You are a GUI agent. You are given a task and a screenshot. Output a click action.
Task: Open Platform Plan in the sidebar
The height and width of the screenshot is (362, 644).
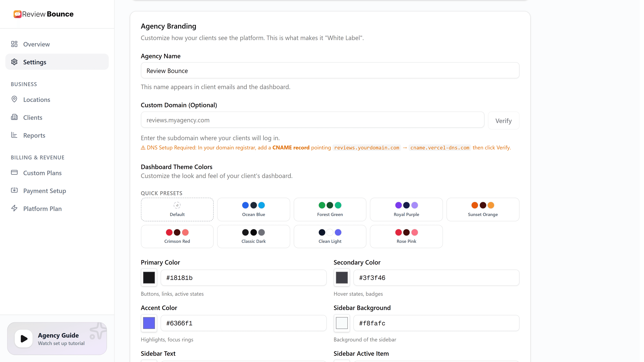(x=57, y=208)
